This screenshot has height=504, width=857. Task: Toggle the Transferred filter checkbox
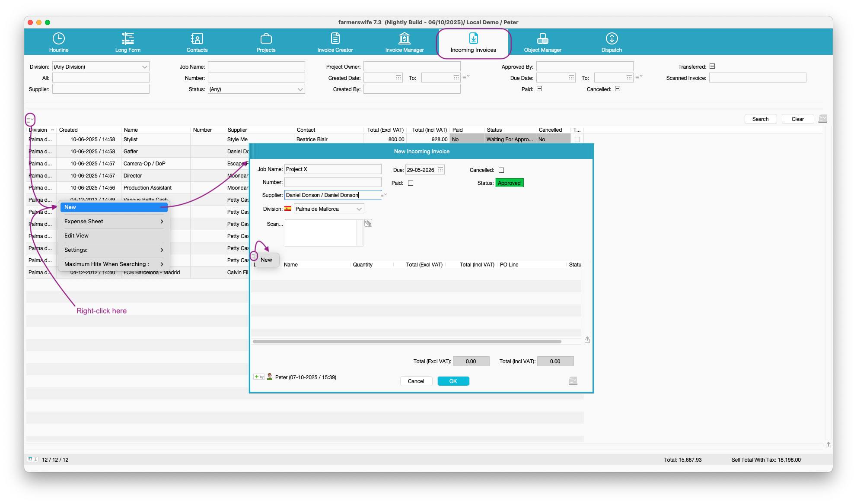pos(712,67)
